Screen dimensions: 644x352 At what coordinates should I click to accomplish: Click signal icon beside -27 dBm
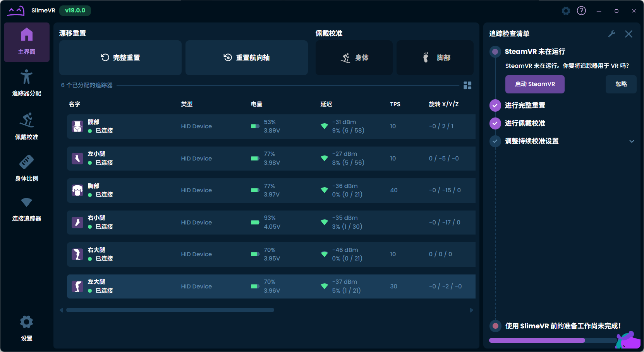pyautogui.click(x=325, y=159)
